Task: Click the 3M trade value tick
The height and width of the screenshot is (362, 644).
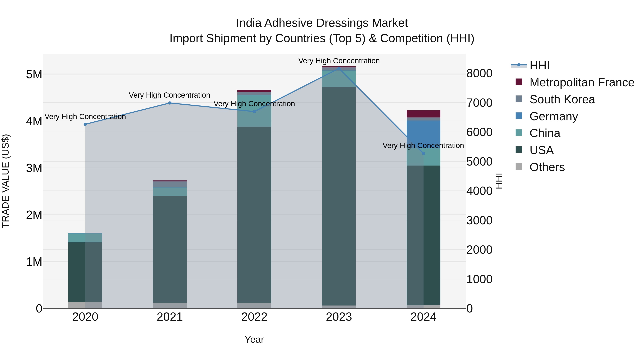Action: coord(34,168)
